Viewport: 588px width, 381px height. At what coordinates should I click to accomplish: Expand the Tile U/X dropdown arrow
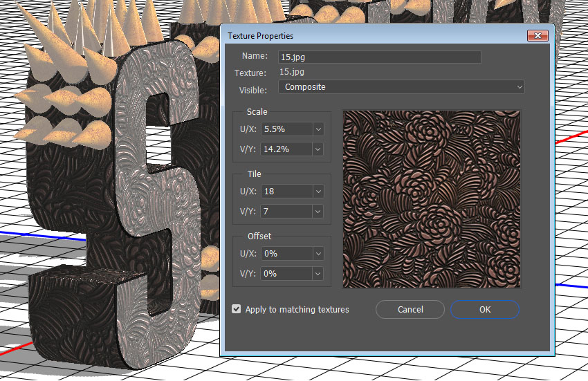(x=318, y=192)
